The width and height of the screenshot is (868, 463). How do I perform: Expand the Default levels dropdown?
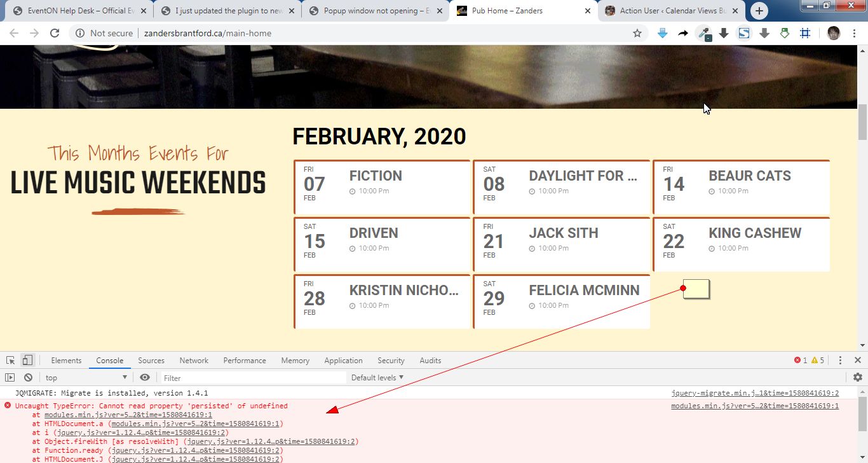click(x=377, y=378)
